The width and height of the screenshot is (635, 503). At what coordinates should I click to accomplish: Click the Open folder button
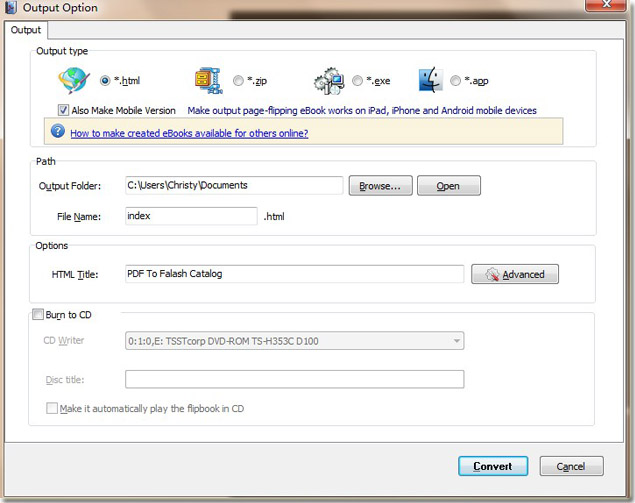coord(448,186)
